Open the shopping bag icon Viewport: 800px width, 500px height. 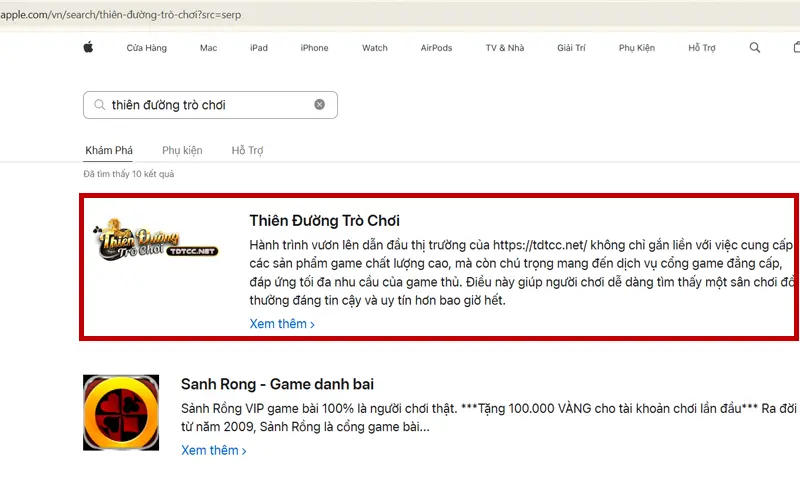tap(797, 47)
